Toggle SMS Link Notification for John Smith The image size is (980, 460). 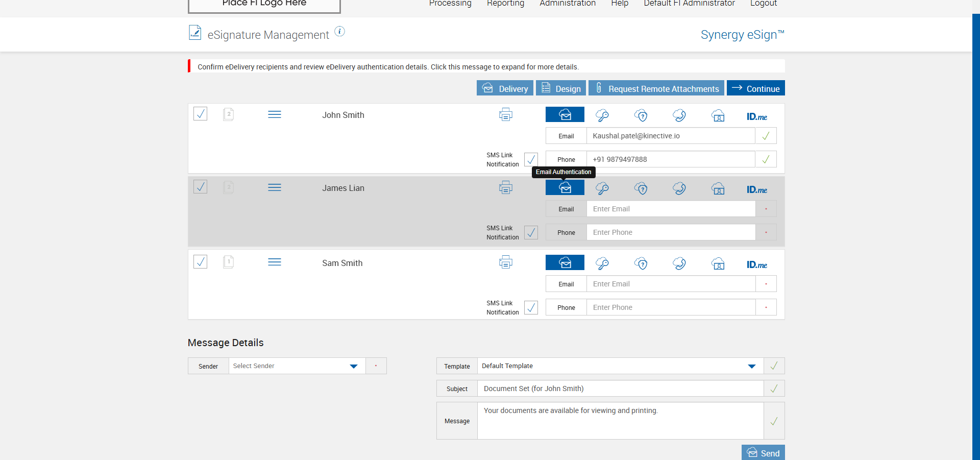tap(531, 159)
